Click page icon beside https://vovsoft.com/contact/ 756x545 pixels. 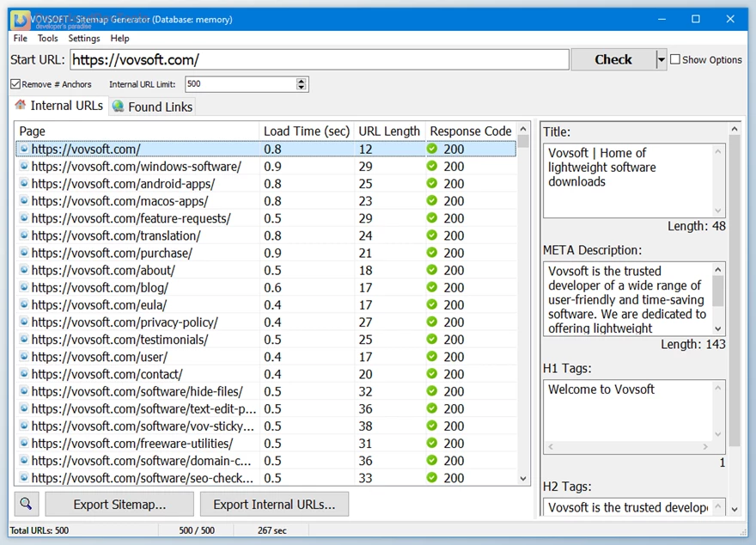pos(24,374)
